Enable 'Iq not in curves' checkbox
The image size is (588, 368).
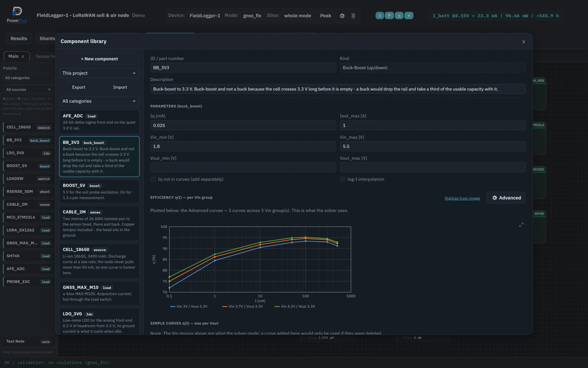[153, 179]
